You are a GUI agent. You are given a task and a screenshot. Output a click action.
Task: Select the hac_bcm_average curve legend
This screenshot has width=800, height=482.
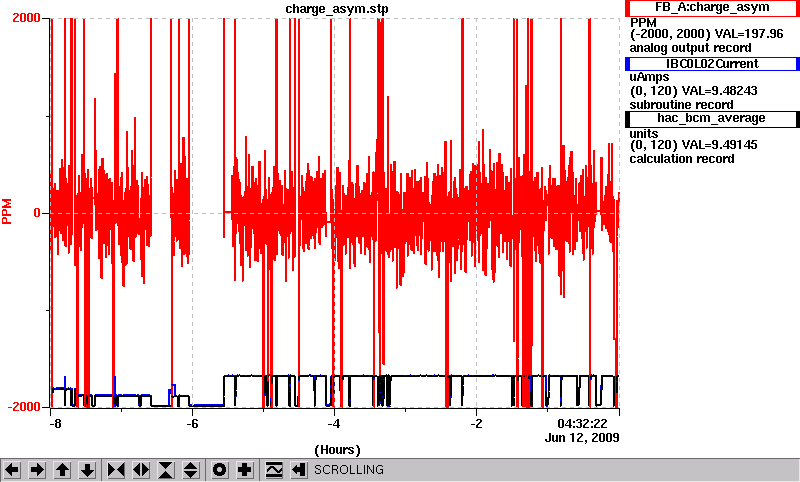[x=712, y=118]
